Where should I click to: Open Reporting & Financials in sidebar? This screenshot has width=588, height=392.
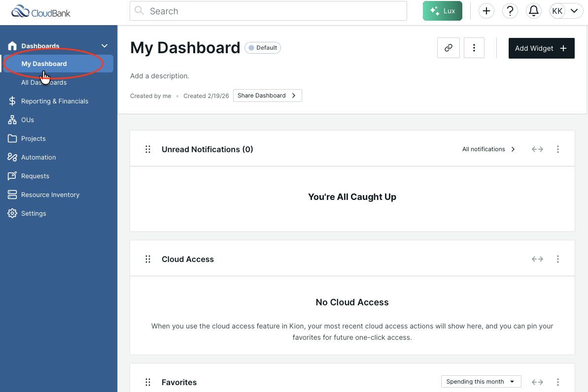55,101
